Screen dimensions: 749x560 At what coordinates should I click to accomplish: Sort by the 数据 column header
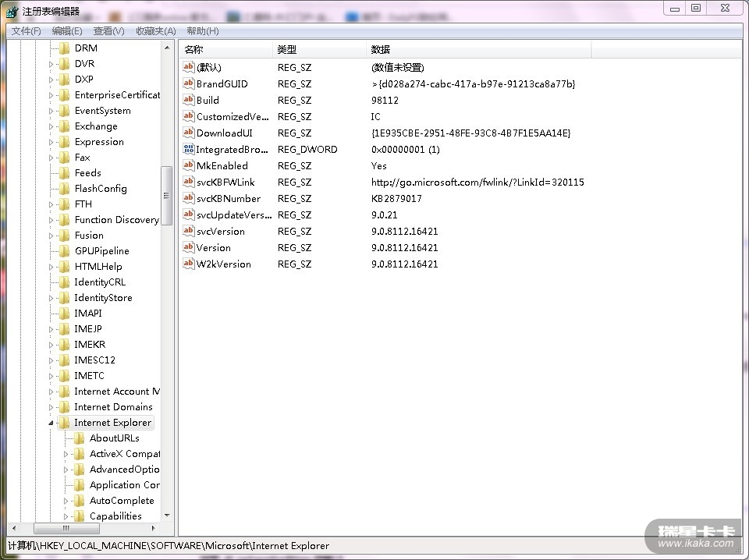click(478, 49)
